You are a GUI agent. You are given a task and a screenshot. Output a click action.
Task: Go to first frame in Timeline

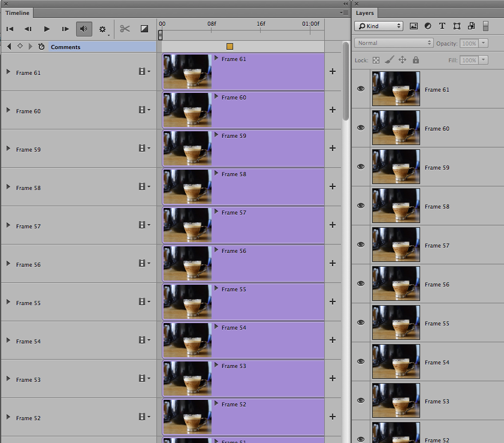pos(10,29)
